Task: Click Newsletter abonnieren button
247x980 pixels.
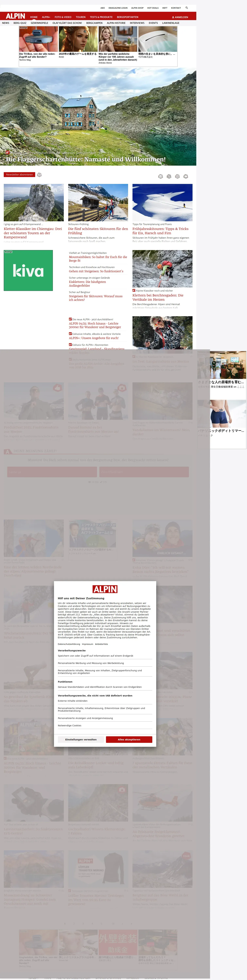Action: point(19,175)
